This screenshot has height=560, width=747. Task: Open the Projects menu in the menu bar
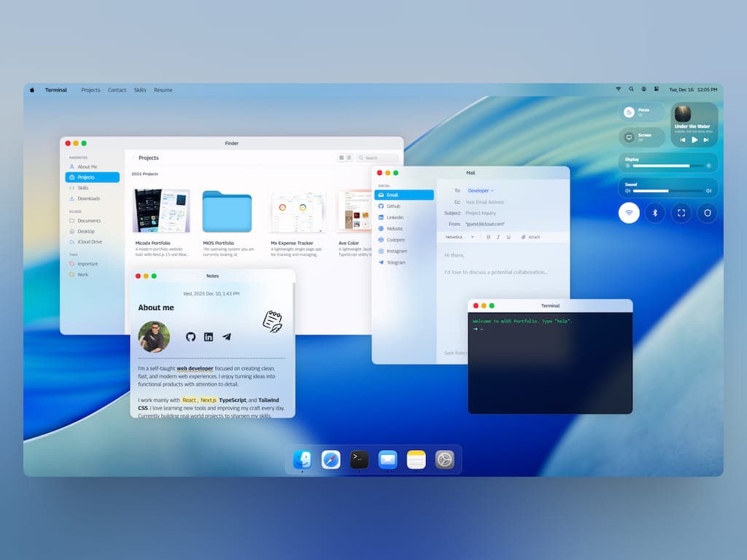(x=90, y=90)
